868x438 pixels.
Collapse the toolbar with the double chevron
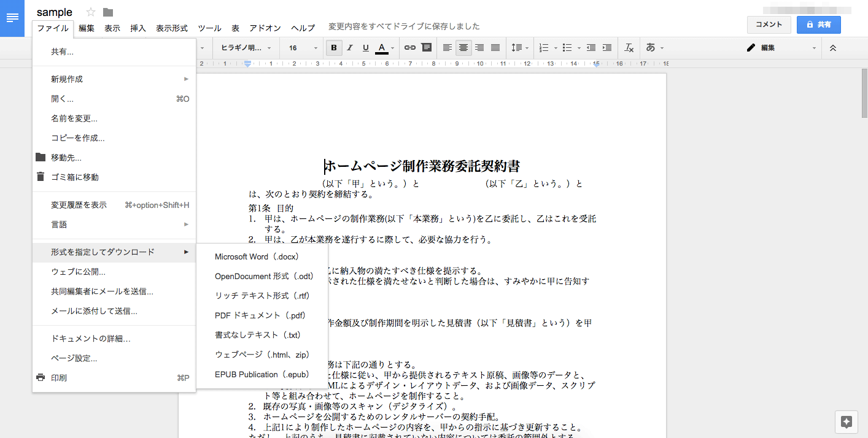[833, 48]
